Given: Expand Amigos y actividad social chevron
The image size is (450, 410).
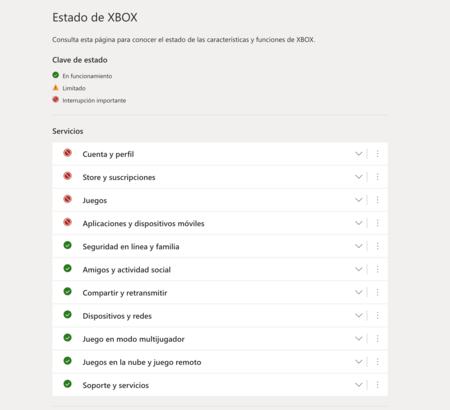Looking at the screenshot, I should (x=359, y=269).
